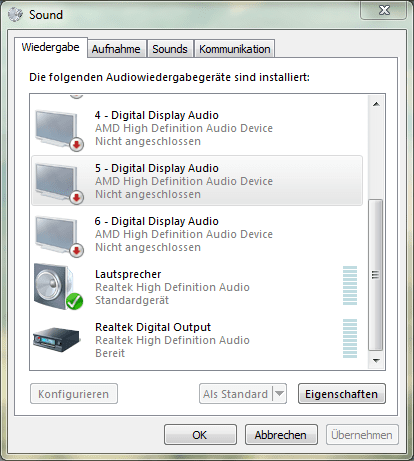Switch to the Aufnahme tab
414x461 pixels.
(116, 49)
